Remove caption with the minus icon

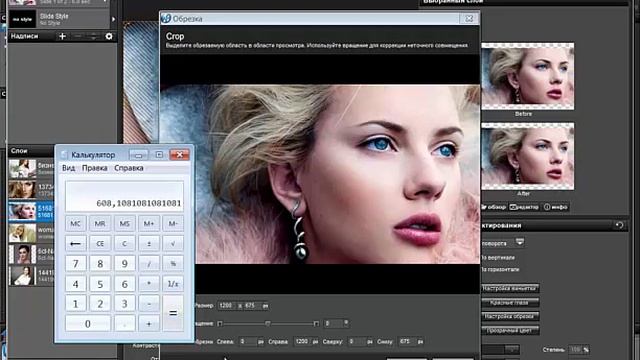78,36
